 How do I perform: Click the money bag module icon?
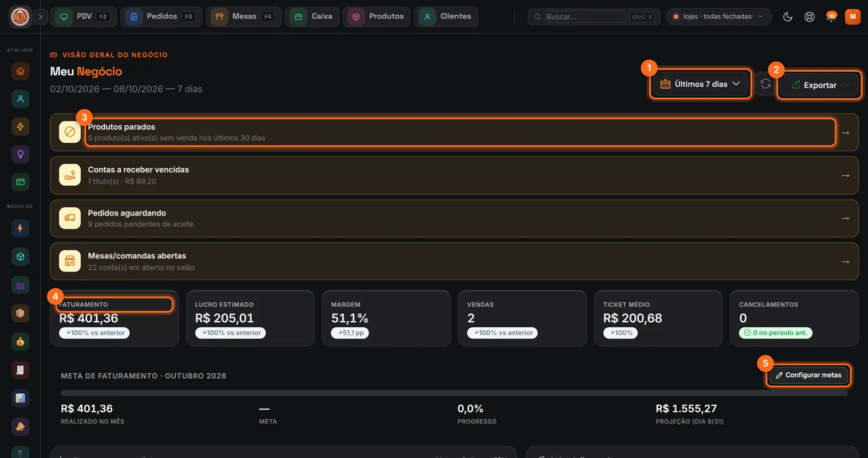(x=20, y=342)
